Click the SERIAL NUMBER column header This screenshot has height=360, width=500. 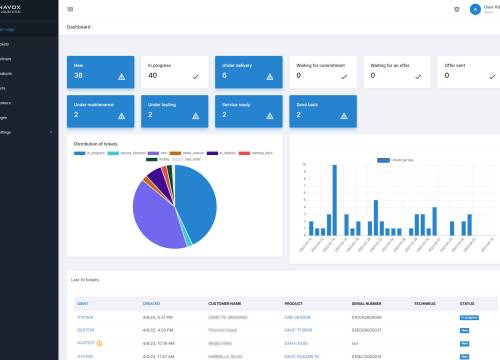coord(366,304)
